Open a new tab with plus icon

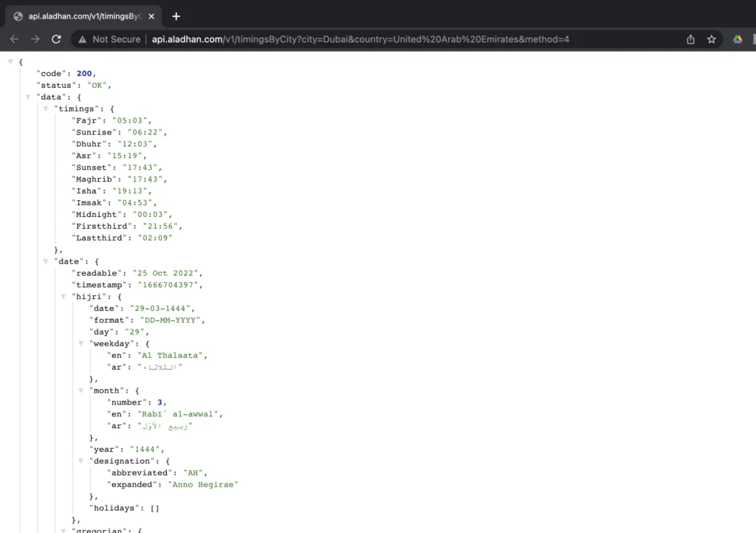click(176, 16)
